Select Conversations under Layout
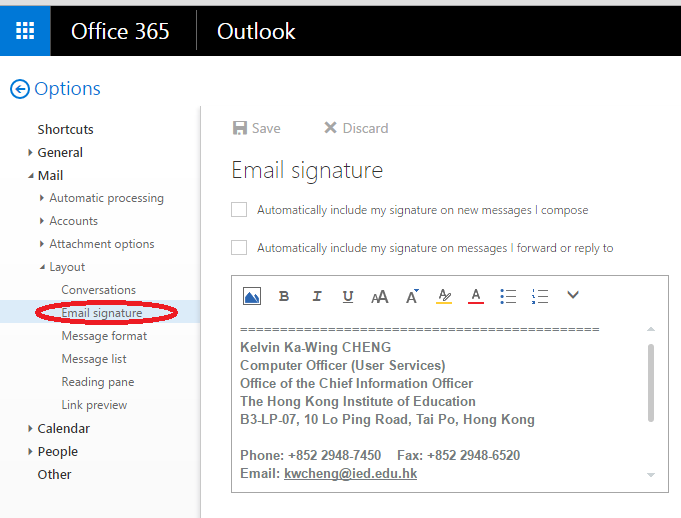The height and width of the screenshot is (518, 681). tap(99, 290)
